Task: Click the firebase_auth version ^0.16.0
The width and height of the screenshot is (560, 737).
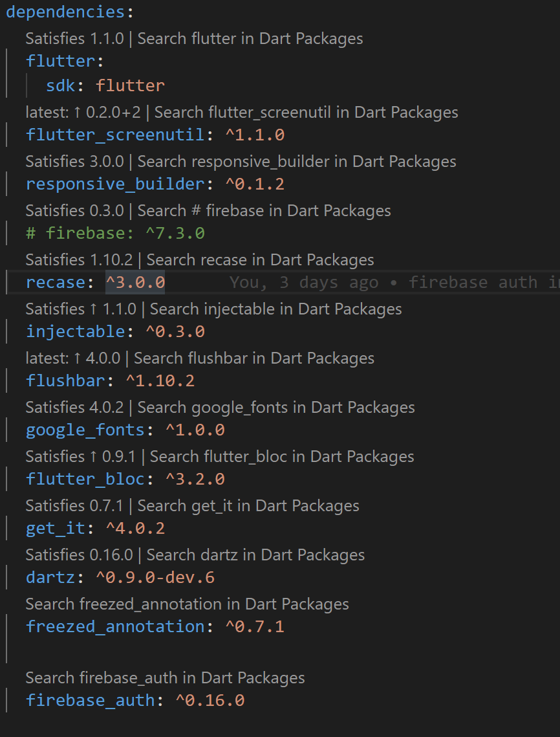Action: click(210, 700)
